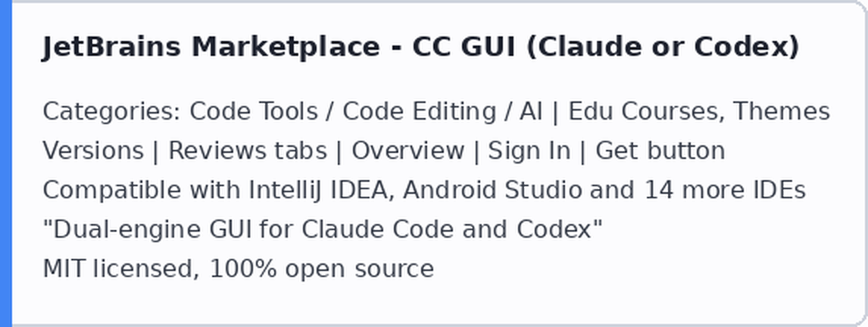Click the Sign In text

pyautogui.click(x=529, y=151)
